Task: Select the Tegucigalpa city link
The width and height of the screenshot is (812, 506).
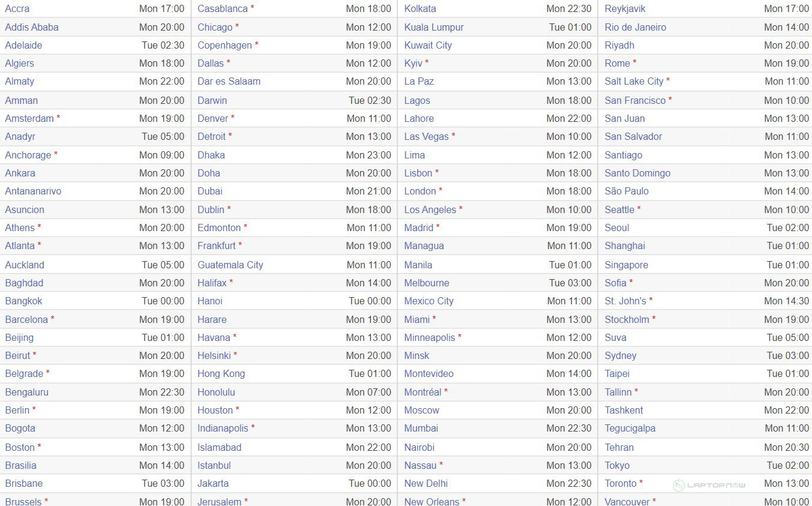Action: [630, 428]
